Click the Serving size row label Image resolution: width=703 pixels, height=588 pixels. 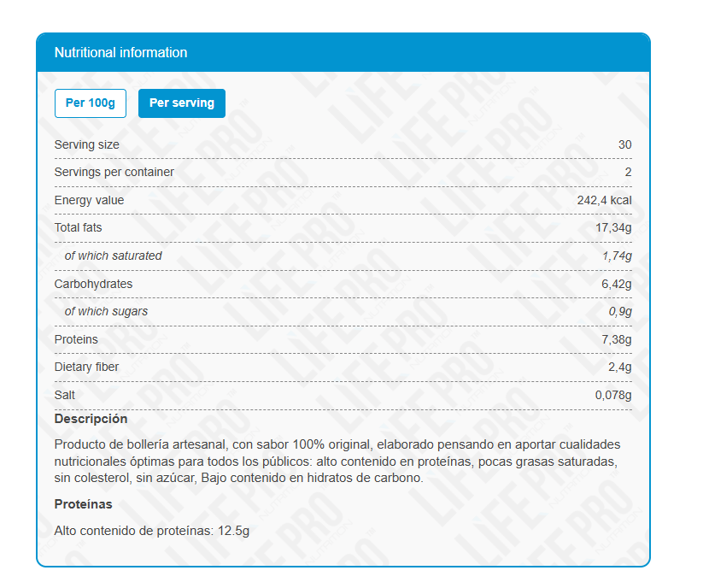coord(86,145)
